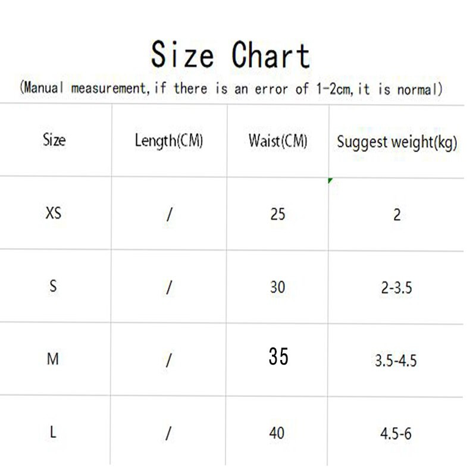Click the L size row label
This screenshot has width=476, height=476.
(x=53, y=433)
